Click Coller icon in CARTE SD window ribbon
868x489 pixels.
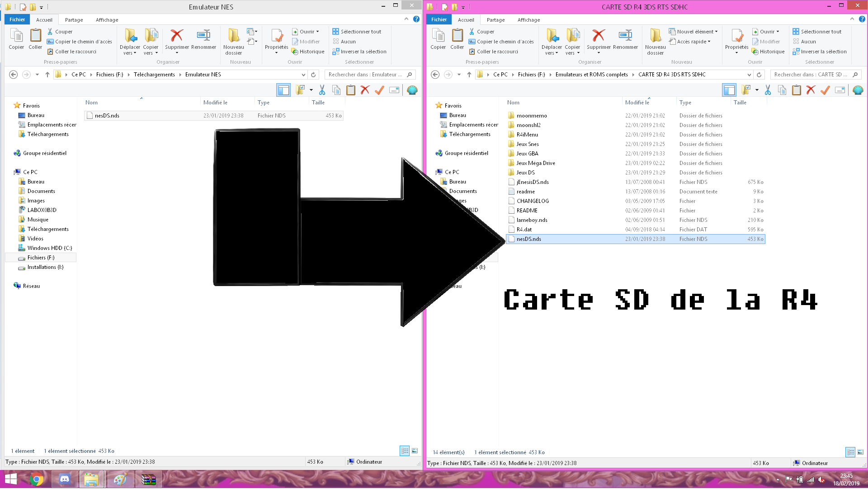pos(457,36)
